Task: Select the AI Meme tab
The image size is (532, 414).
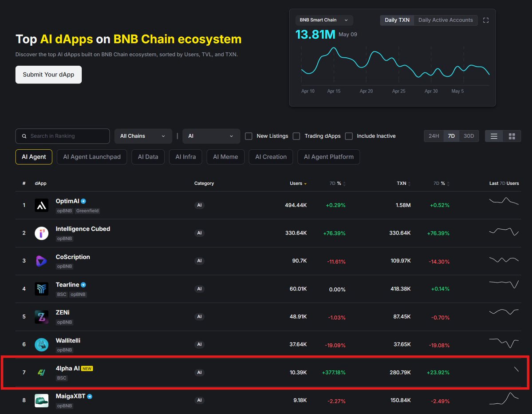Action: pos(226,157)
